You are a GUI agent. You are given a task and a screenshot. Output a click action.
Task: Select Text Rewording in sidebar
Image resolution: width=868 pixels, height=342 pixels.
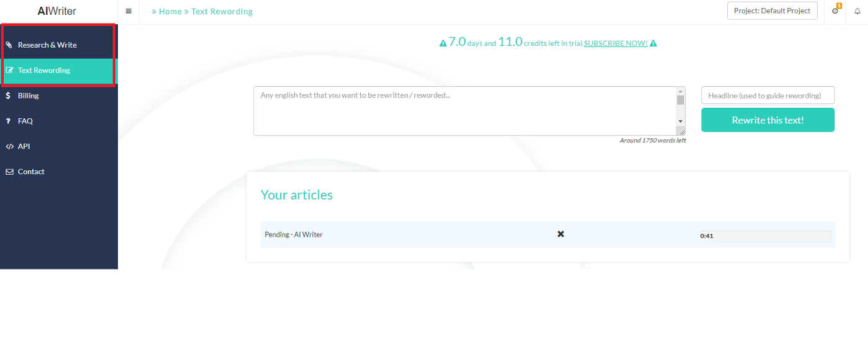click(x=59, y=71)
